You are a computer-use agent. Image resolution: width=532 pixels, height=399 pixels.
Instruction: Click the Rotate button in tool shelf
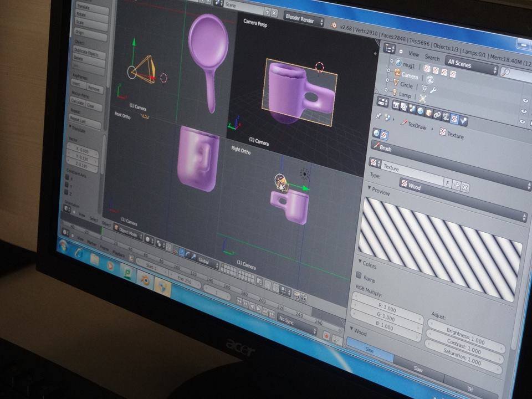[92, 16]
